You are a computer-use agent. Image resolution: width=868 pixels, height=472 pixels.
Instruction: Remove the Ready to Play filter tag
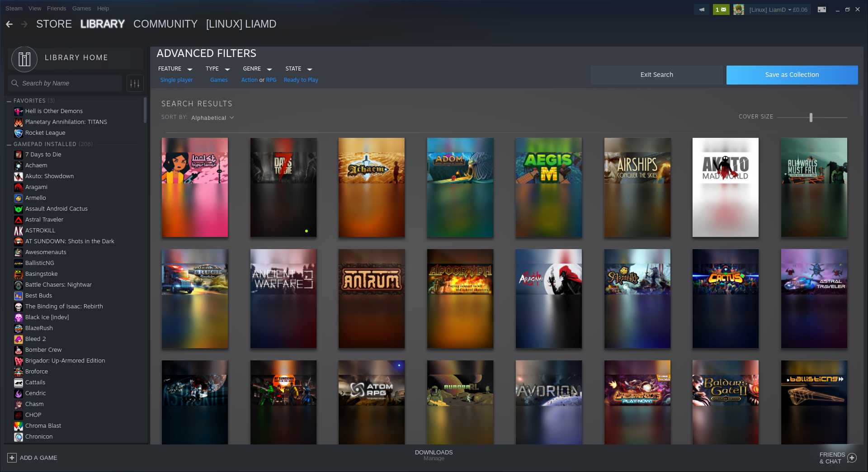[301, 80]
